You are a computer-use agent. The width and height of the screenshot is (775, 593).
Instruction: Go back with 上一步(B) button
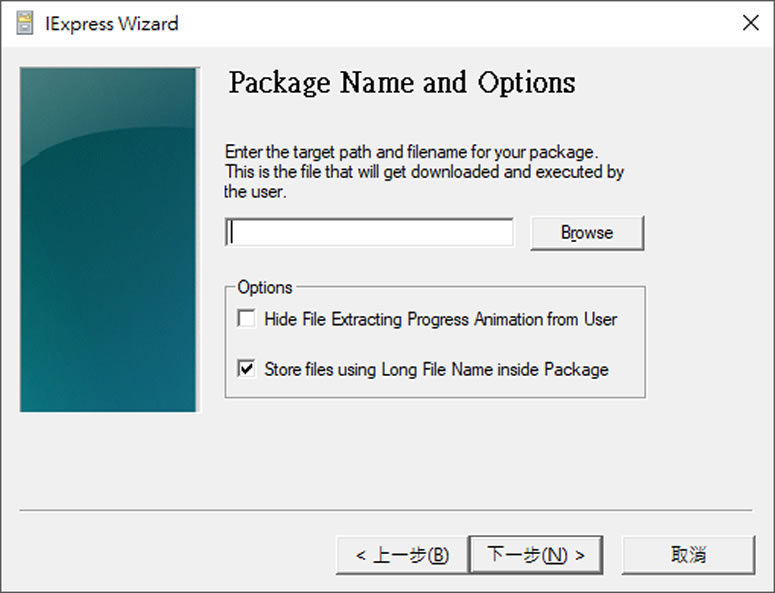(402, 555)
